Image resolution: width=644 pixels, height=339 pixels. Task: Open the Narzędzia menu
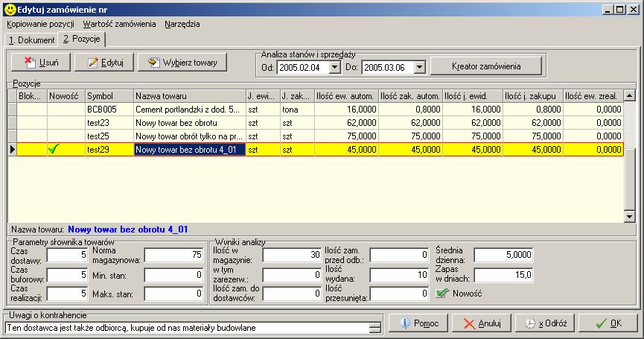click(182, 24)
